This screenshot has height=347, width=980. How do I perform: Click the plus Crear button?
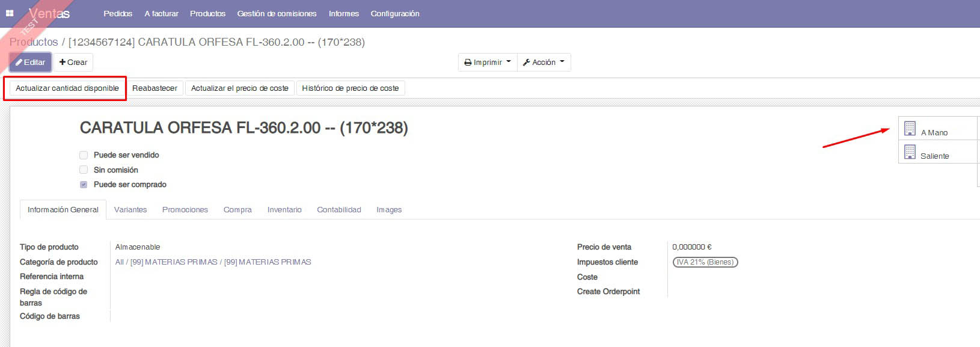73,63
